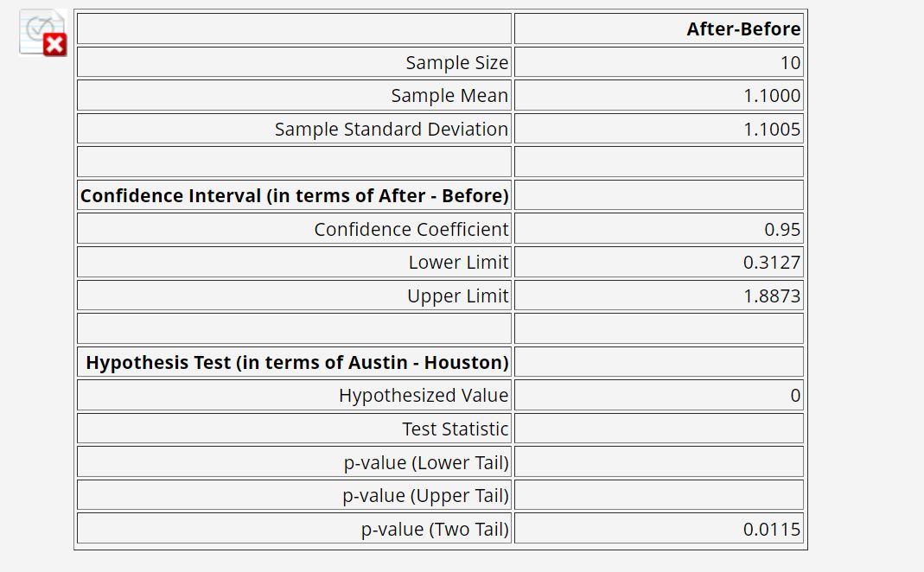Select the After-Before column header cell
The image size is (924, 572).
pos(659,29)
